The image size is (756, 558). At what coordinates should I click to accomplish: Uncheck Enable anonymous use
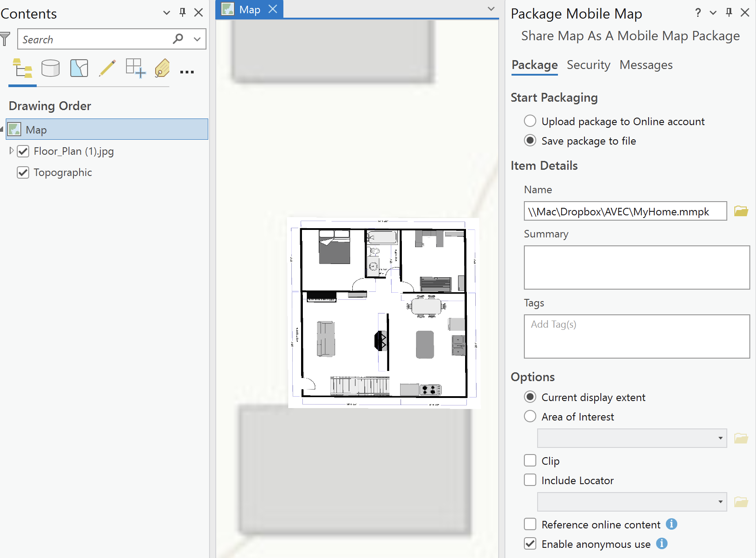(x=530, y=543)
